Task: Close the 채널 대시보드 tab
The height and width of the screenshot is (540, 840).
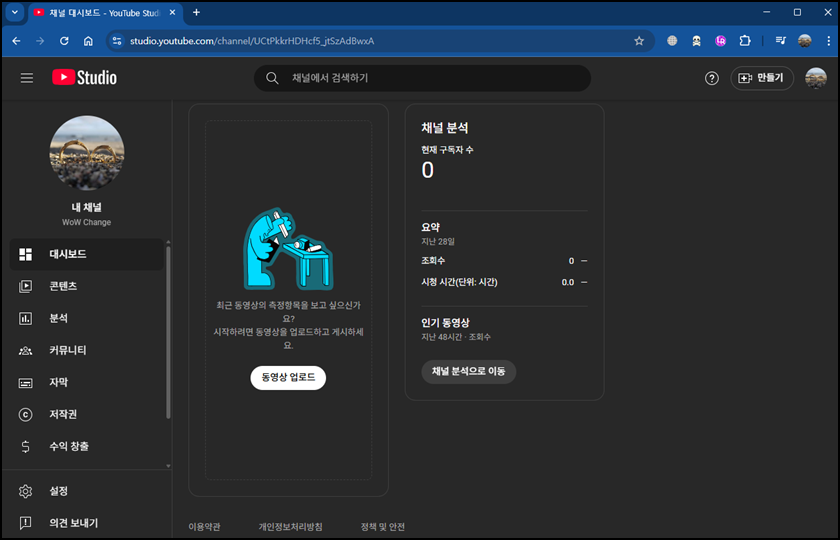Action: pos(172,12)
